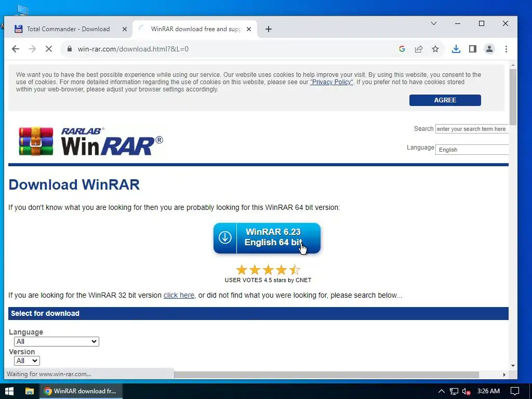Image resolution: width=532 pixels, height=399 pixels.
Task: Open the notification center icon
Action: pos(515,391)
